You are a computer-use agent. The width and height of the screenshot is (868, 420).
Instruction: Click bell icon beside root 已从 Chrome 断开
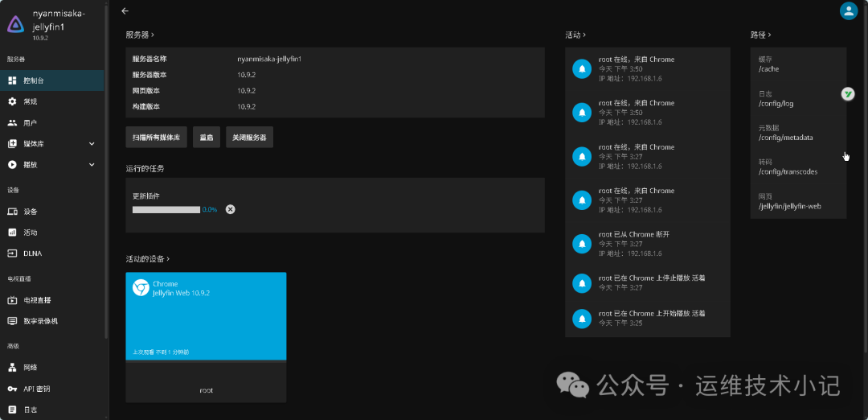click(582, 244)
